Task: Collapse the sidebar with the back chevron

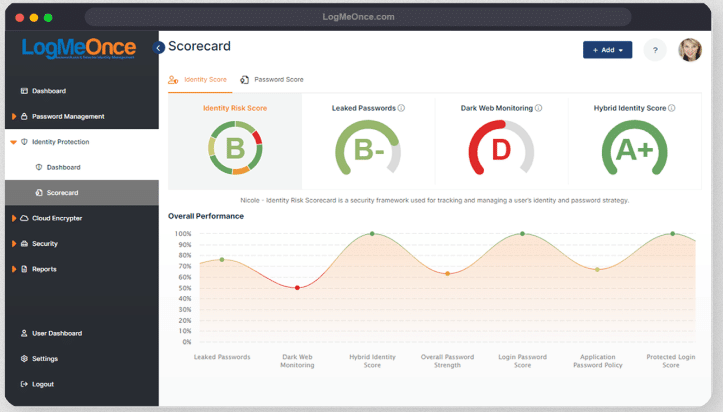Action: (x=159, y=47)
